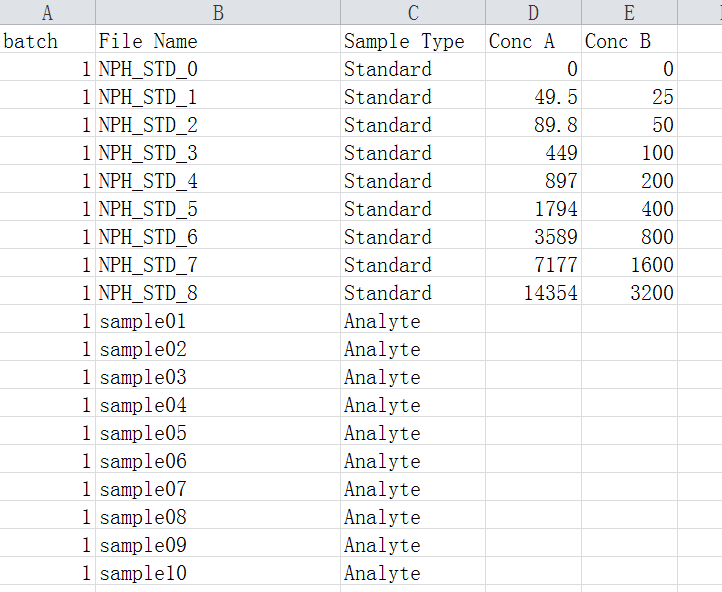Viewport: 722px width, 592px height.
Task: Select the NPH_STD_0 file name cell
Action: click(218, 69)
